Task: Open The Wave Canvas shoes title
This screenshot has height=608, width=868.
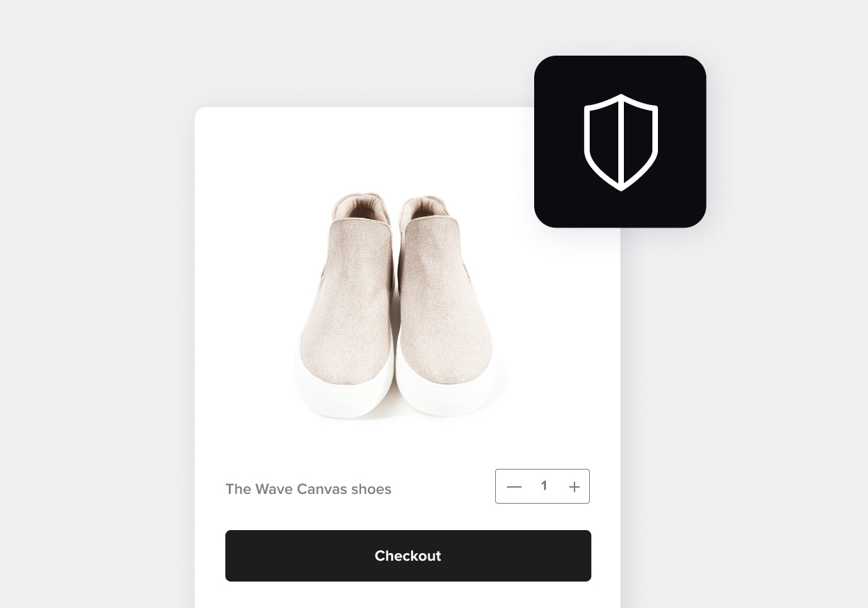Action: click(x=308, y=489)
